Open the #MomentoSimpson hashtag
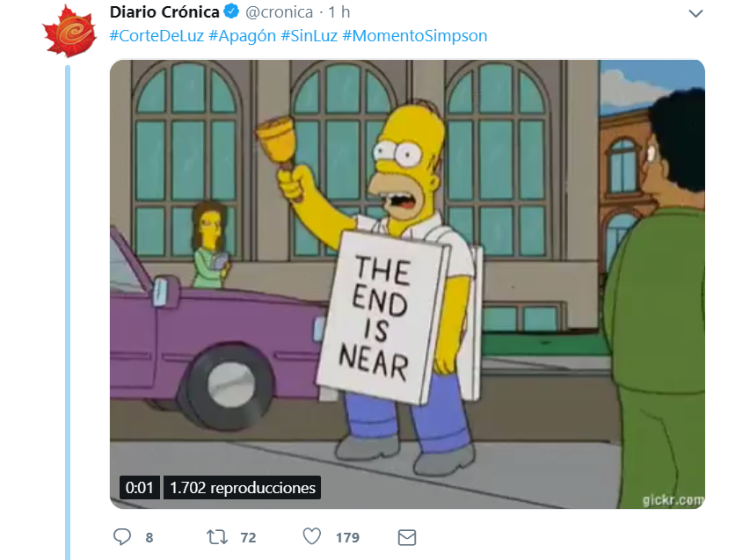The width and height of the screenshot is (750, 560). click(415, 36)
